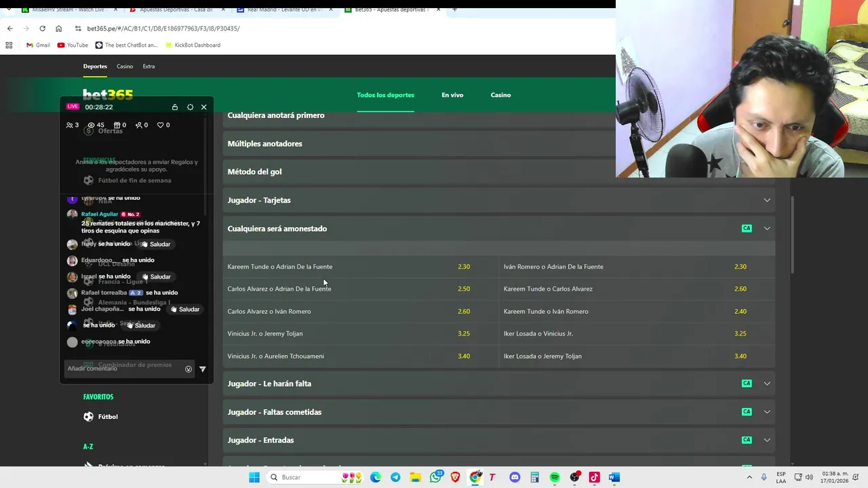The width and height of the screenshot is (868, 488).
Task: Click the lock icon in live overlay
Action: (x=175, y=107)
